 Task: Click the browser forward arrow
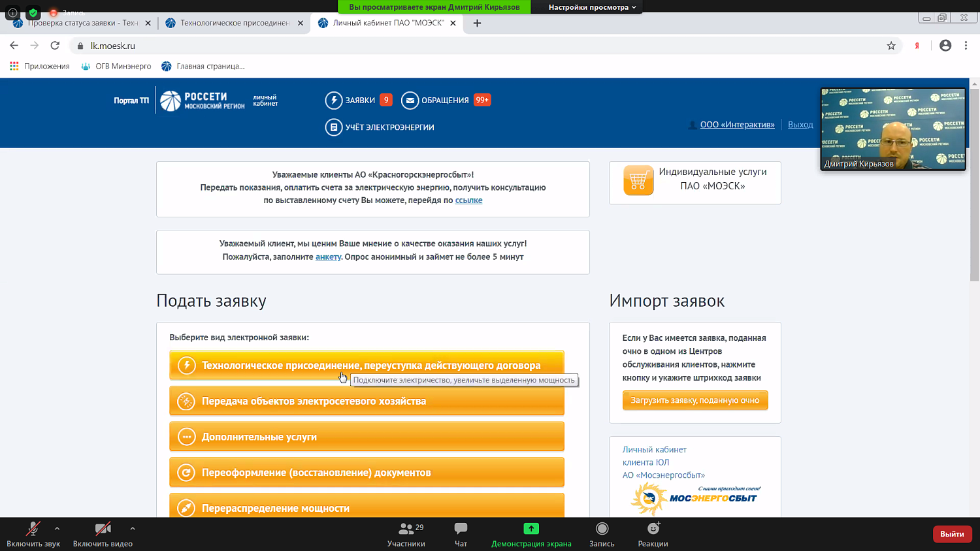tap(35, 46)
